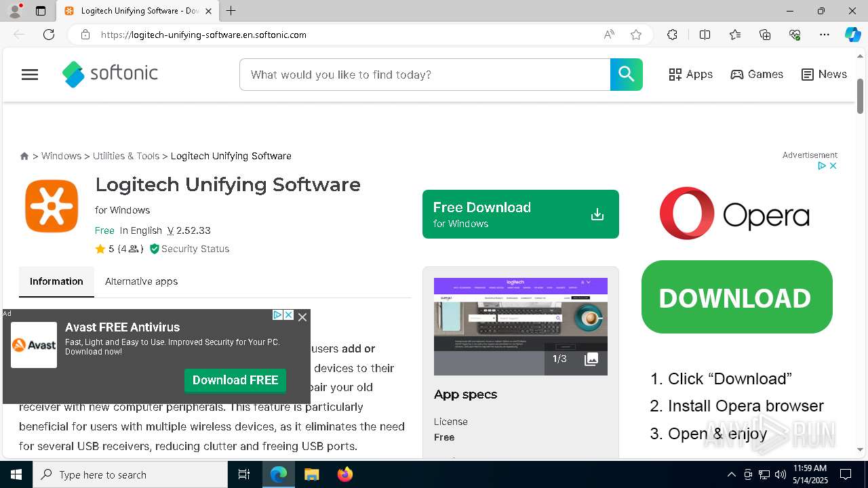Click the Opera logo advertisement

click(x=734, y=213)
